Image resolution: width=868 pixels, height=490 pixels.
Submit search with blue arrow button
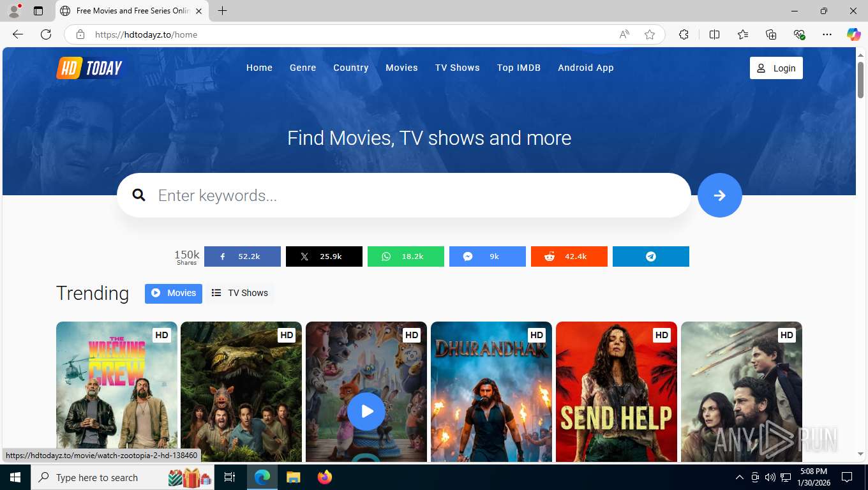tap(720, 195)
